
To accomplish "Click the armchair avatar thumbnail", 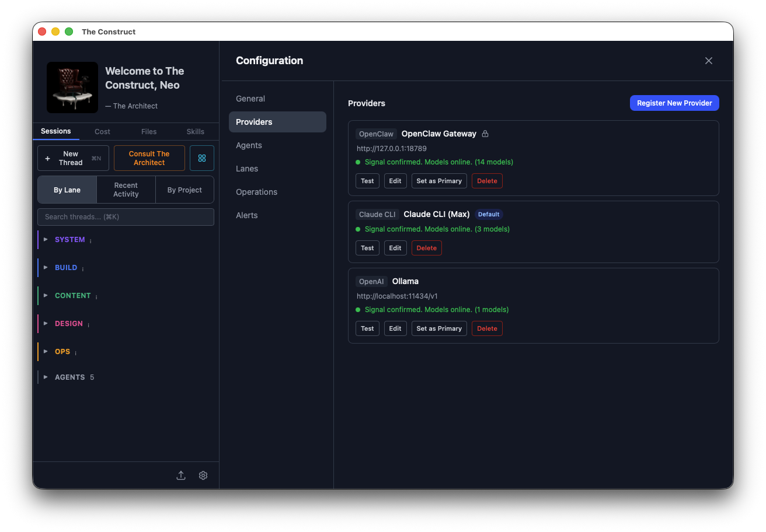I will (72, 87).
